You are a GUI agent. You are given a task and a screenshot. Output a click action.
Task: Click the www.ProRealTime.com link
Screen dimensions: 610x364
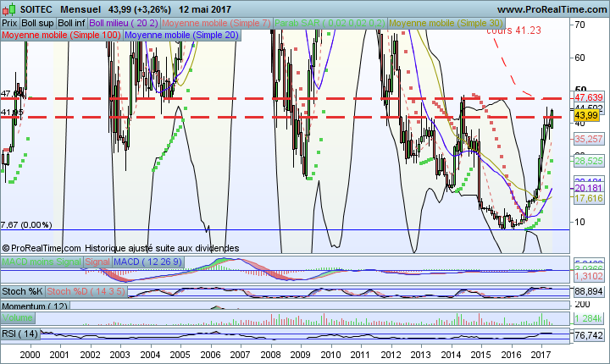click(x=552, y=9)
